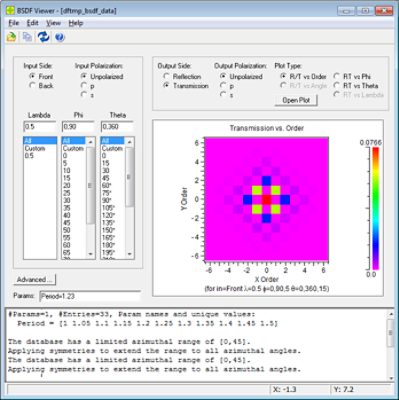Click the Lambda value input field
The height and width of the screenshot is (400, 399).
point(40,127)
